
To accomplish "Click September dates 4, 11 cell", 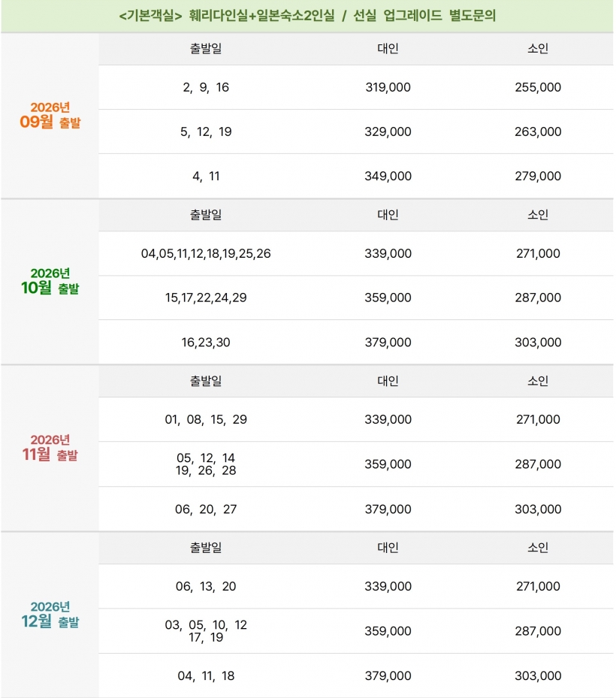I will coord(206,177).
